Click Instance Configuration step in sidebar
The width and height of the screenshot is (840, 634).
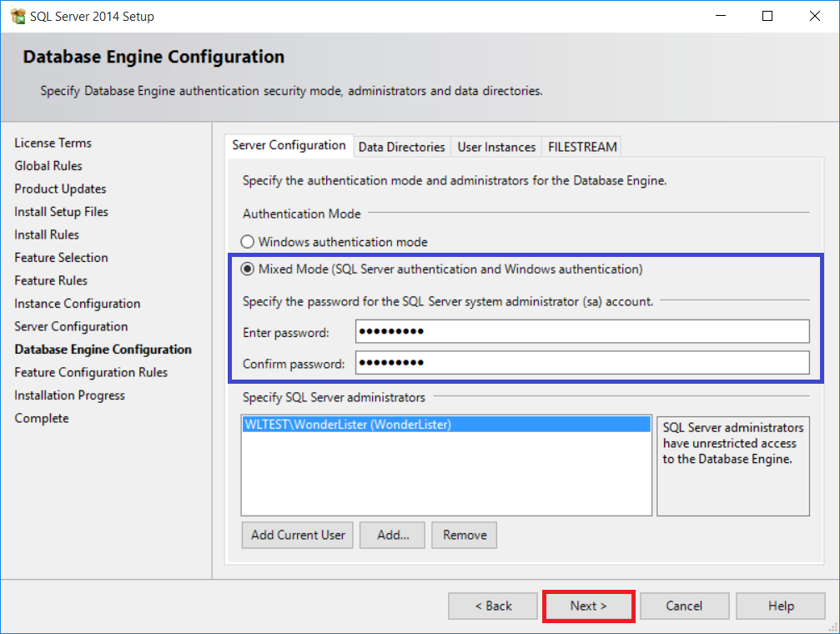(x=77, y=304)
